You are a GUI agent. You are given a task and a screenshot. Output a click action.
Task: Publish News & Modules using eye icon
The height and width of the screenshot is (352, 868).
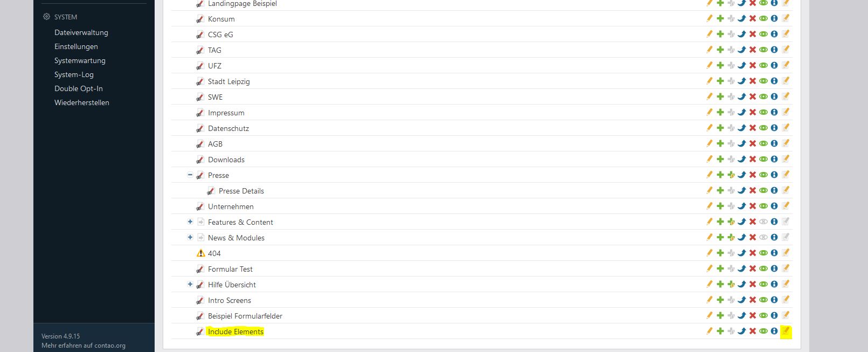pyautogui.click(x=763, y=238)
